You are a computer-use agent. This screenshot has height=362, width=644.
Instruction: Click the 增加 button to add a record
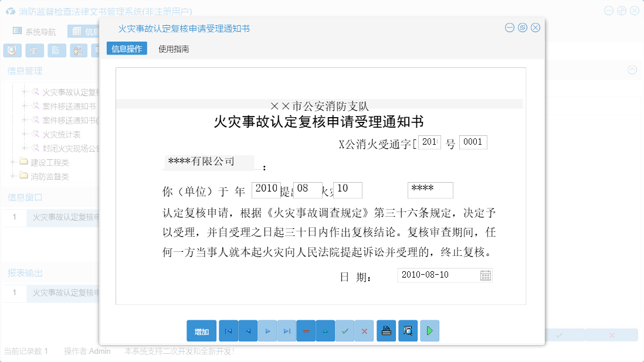coord(201,330)
